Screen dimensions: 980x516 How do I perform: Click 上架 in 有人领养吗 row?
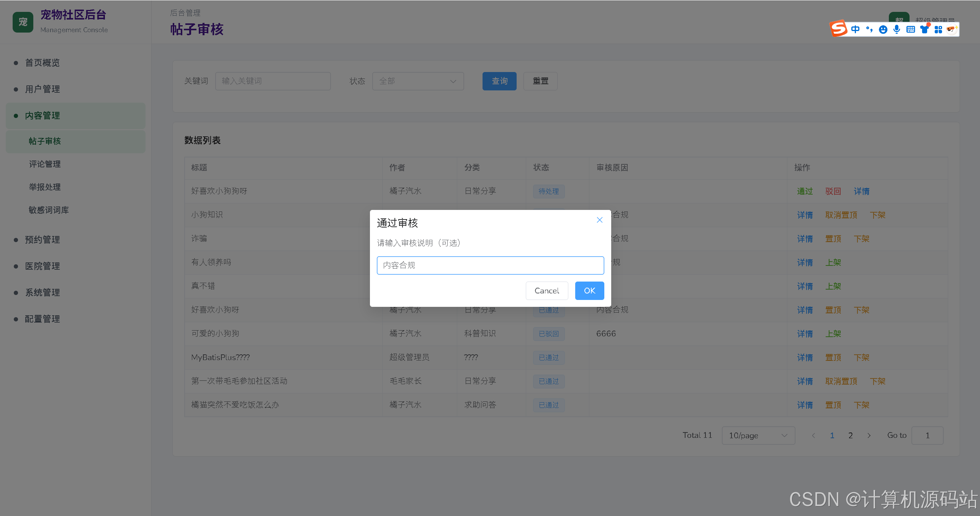click(833, 263)
